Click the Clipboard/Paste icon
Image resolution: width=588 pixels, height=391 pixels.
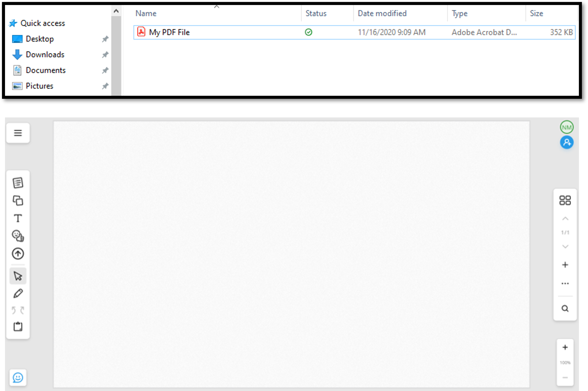tap(18, 326)
